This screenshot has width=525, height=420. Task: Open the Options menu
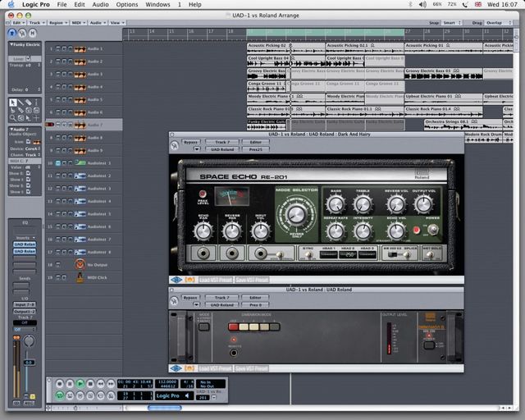[x=127, y=5]
